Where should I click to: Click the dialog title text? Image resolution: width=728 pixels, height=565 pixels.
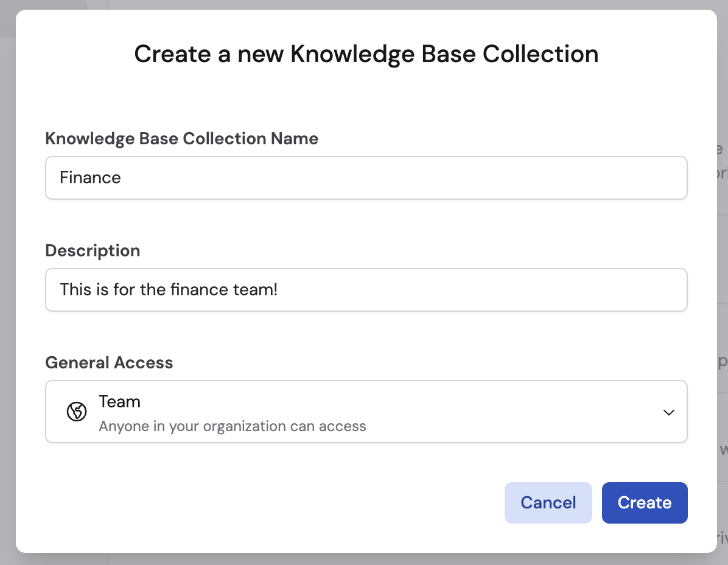point(366,54)
